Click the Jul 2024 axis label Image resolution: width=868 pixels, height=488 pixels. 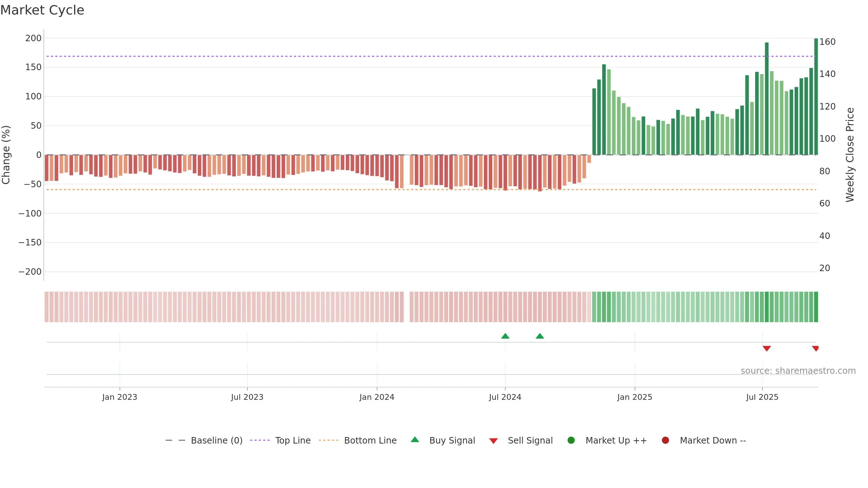pos(505,397)
